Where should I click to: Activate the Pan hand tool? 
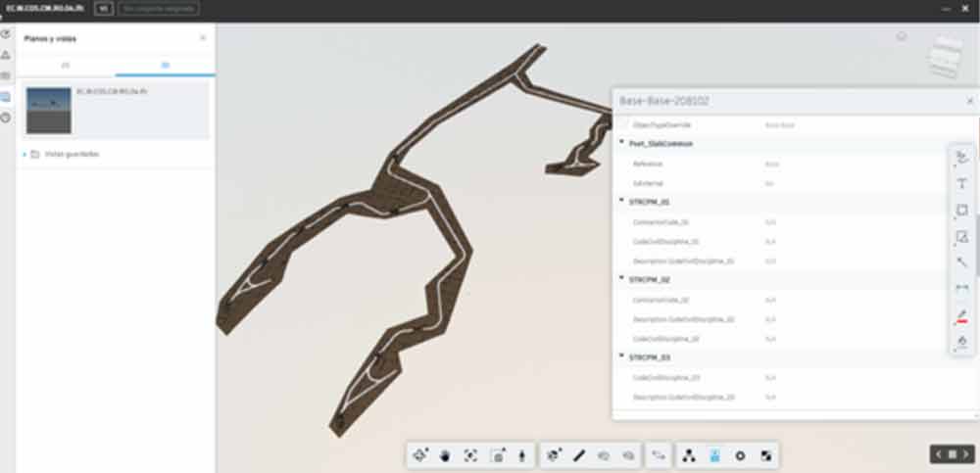pyautogui.click(x=446, y=455)
